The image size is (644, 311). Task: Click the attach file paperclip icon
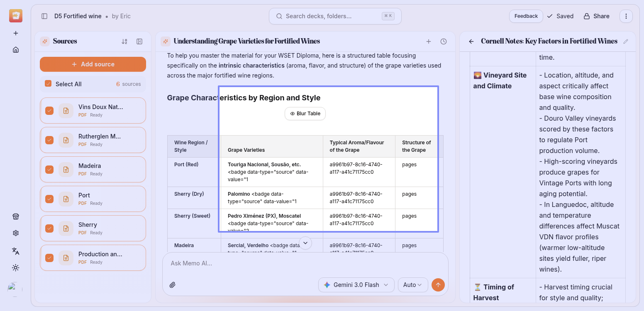coord(173,285)
